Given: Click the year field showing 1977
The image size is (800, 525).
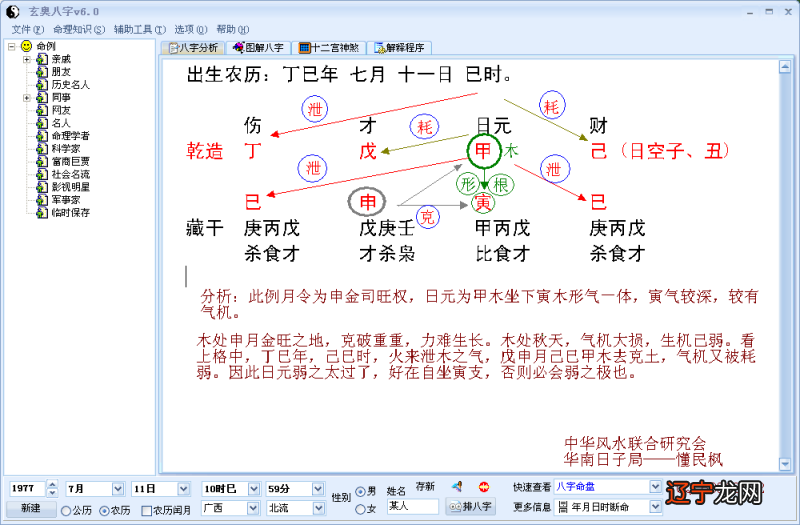Looking at the screenshot, I should coord(27,489).
